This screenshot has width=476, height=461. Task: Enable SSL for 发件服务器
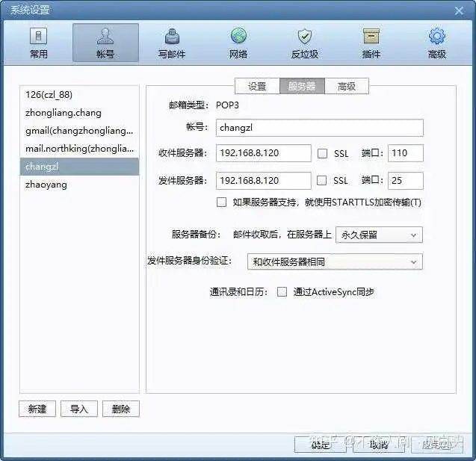(x=322, y=181)
